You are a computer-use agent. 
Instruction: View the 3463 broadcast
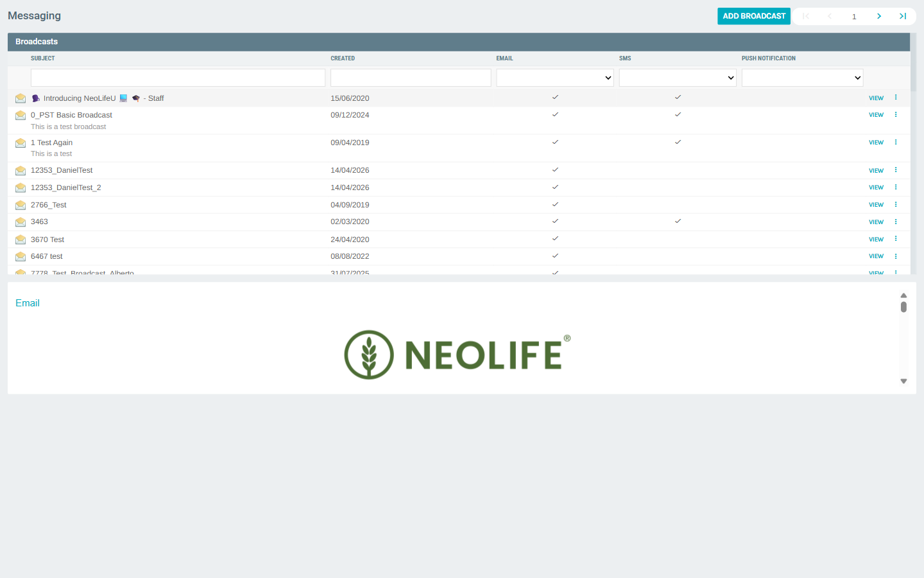[876, 222]
